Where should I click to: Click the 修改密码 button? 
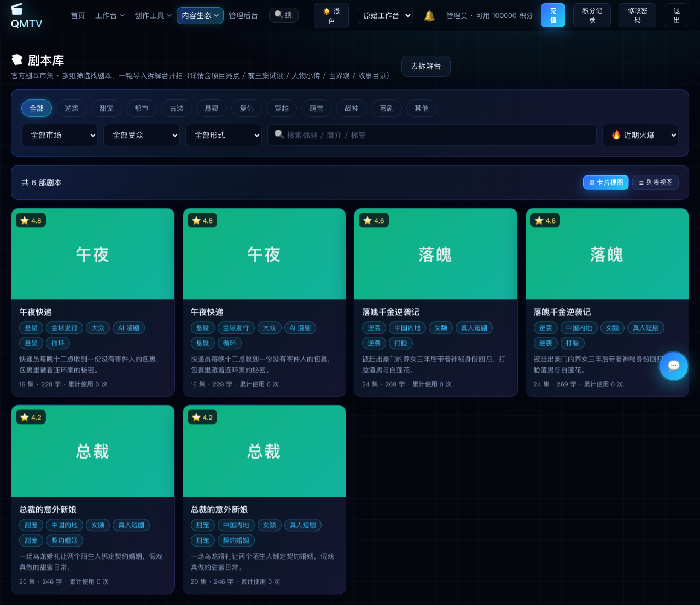pyautogui.click(x=637, y=15)
